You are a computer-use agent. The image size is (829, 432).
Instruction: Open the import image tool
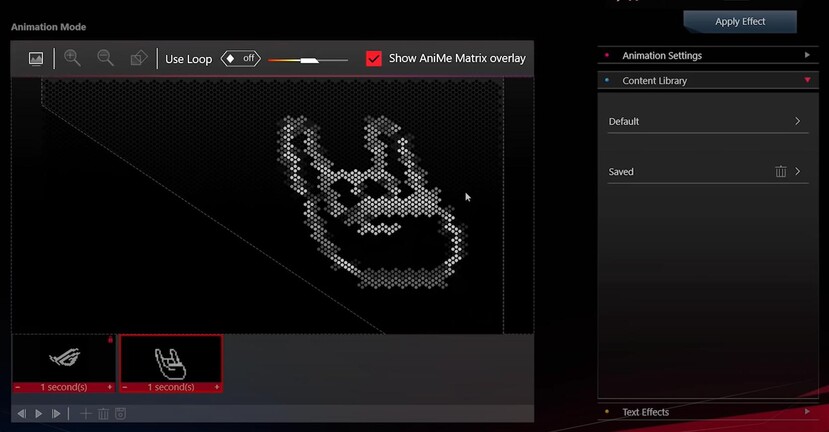click(x=36, y=58)
